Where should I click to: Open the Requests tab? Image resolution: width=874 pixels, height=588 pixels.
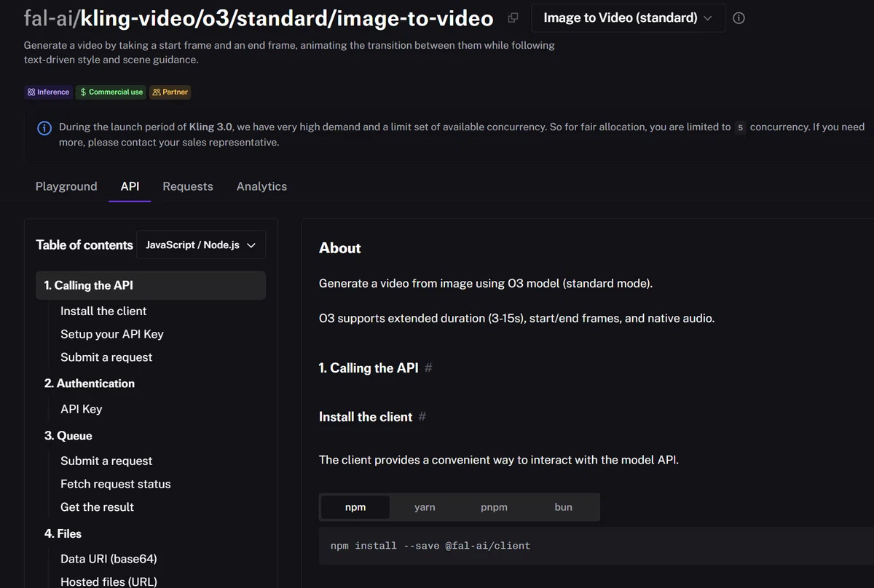[x=188, y=186]
